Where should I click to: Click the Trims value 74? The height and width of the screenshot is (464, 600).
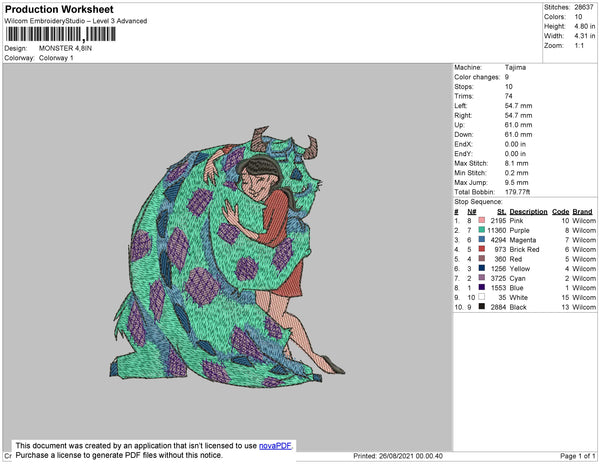tap(509, 96)
